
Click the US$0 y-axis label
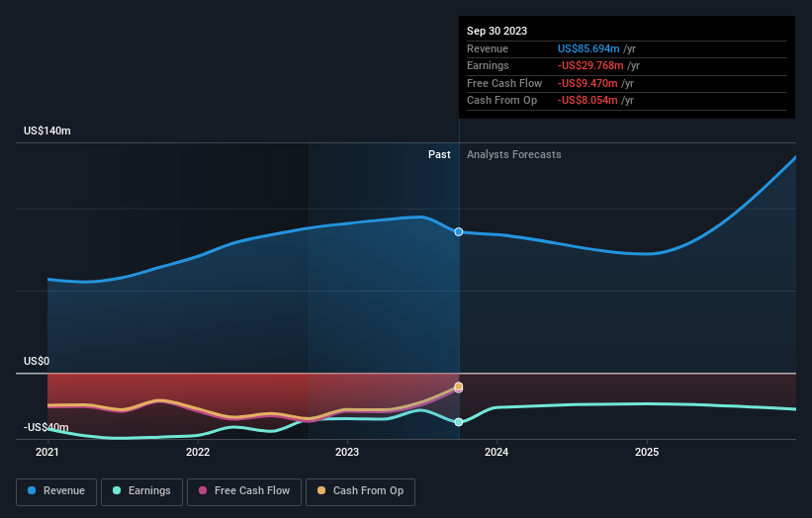click(37, 361)
